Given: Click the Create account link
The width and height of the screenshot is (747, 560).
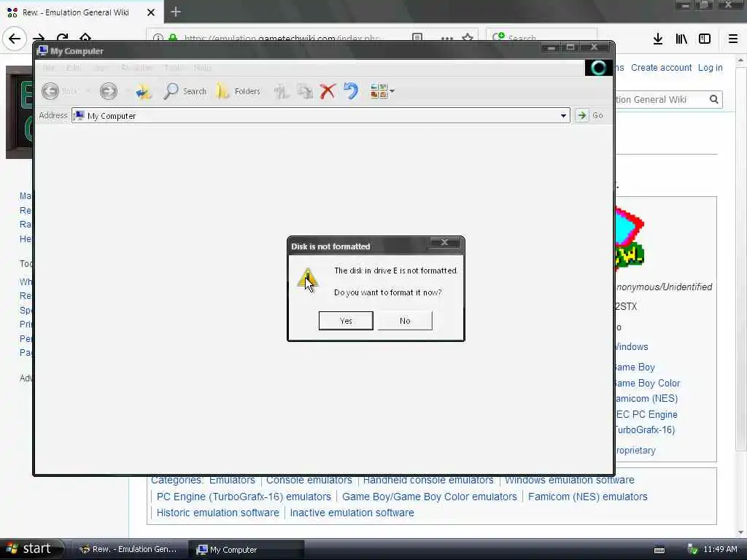Looking at the screenshot, I should click(x=661, y=68).
